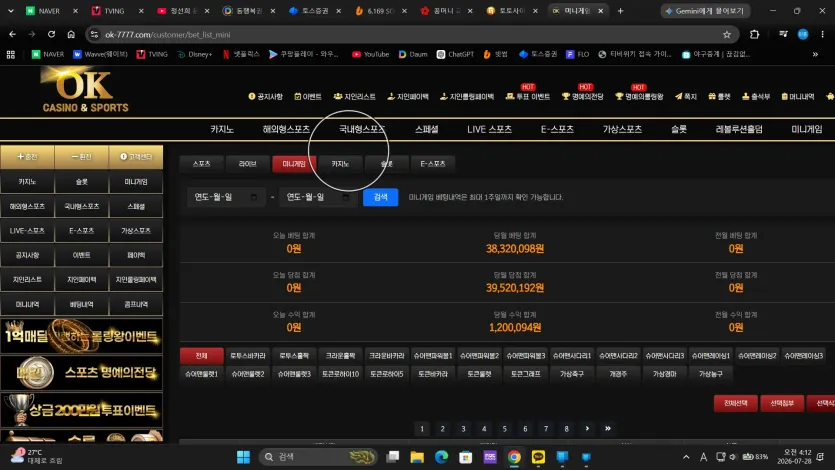Click the red 전체선택 button

point(735,403)
